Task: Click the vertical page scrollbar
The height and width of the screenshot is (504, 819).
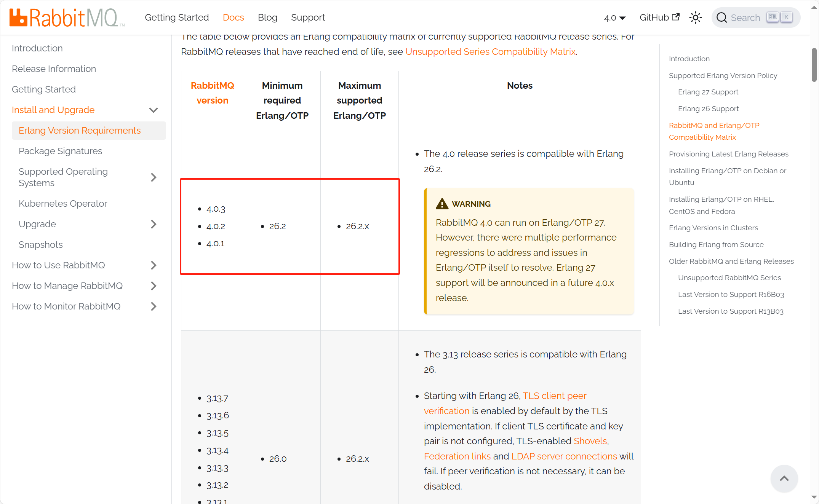Action: (x=815, y=65)
